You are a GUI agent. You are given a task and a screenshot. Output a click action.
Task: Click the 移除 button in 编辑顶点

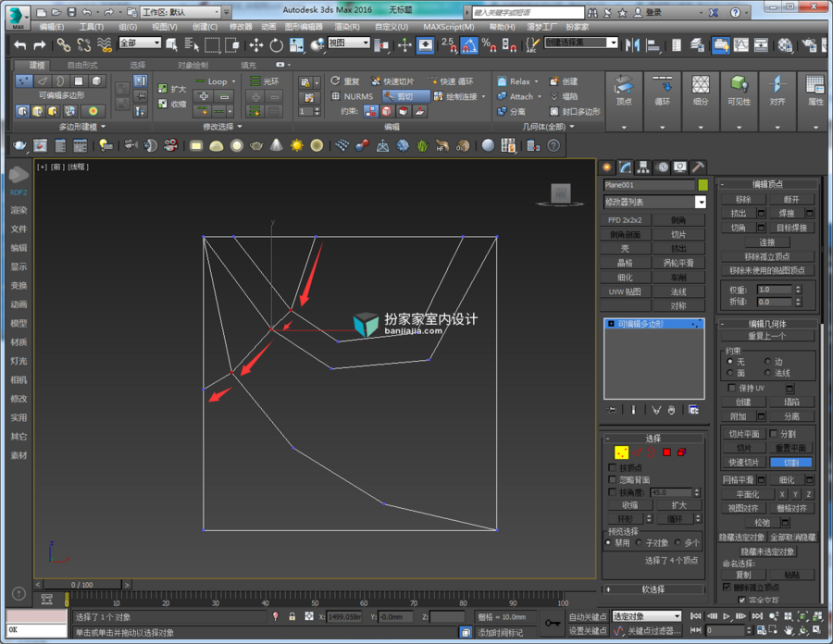click(x=743, y=199)
